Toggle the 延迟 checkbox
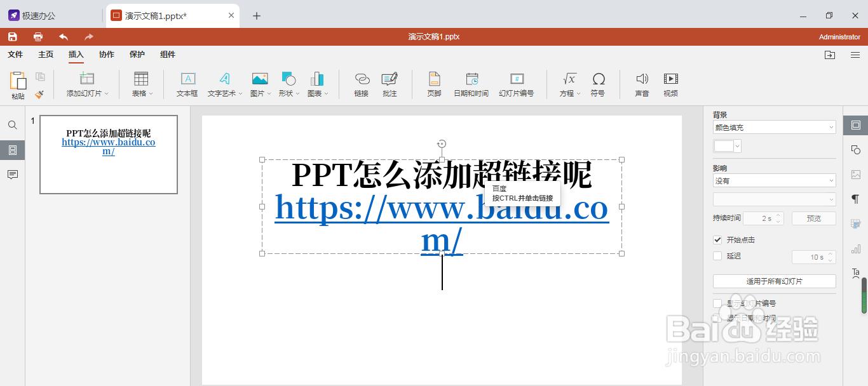Viewport: 868px width, 386px height. [717, 256]
